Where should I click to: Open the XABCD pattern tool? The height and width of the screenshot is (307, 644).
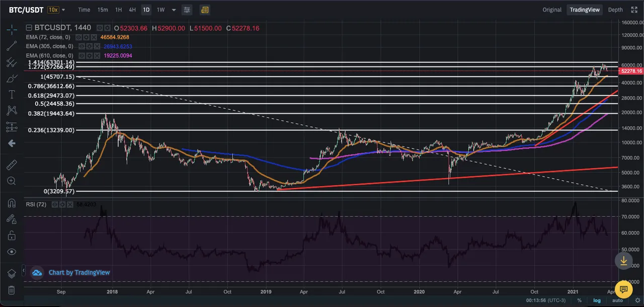point(12,111)
